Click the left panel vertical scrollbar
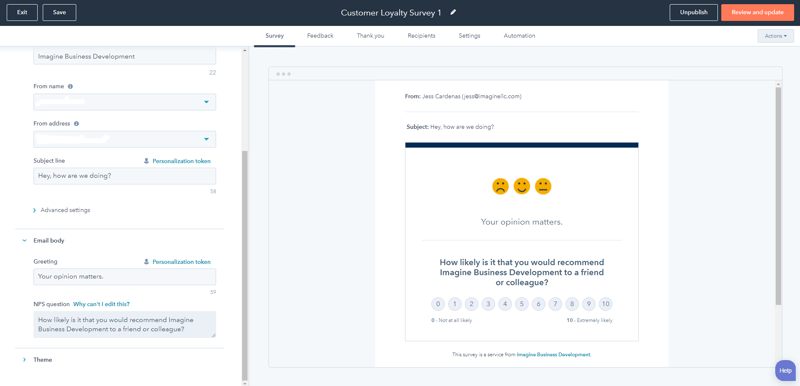This screenshot has width=800, height=386. [x=244, y=265]
